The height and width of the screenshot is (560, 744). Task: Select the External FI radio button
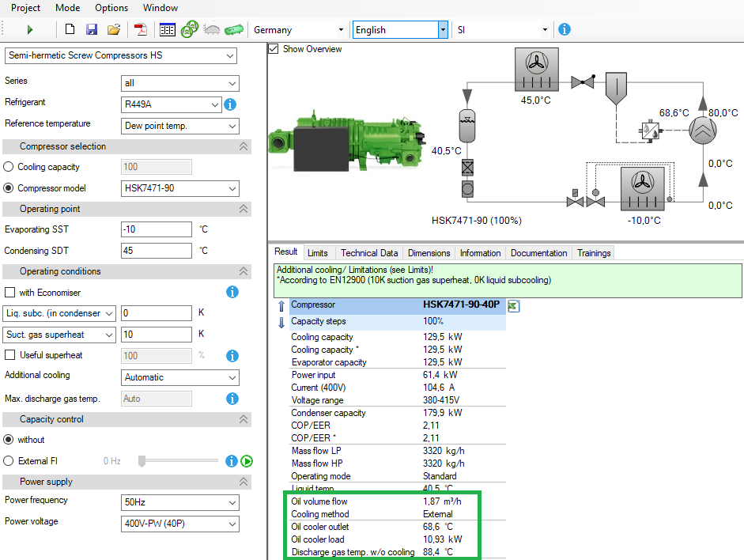coord(7,460)
